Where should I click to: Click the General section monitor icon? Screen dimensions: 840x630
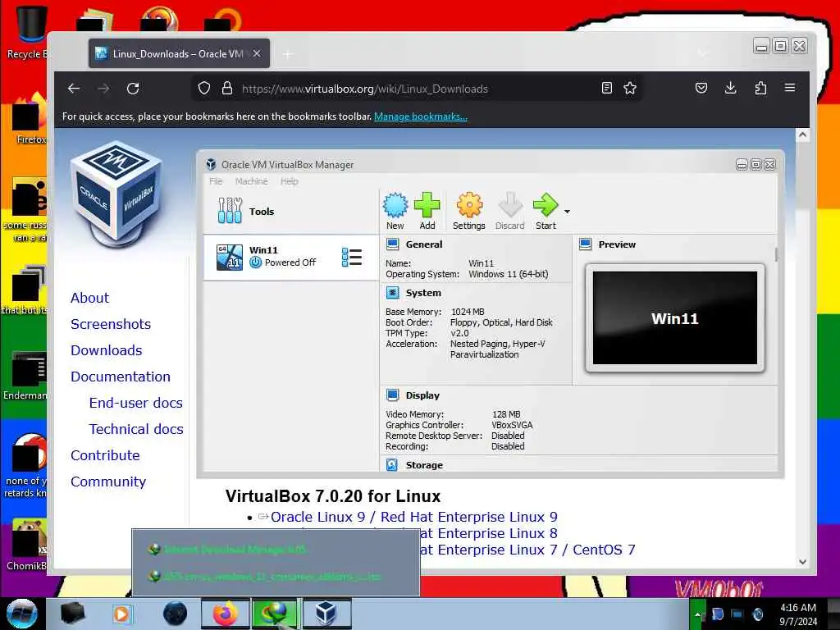393,244
